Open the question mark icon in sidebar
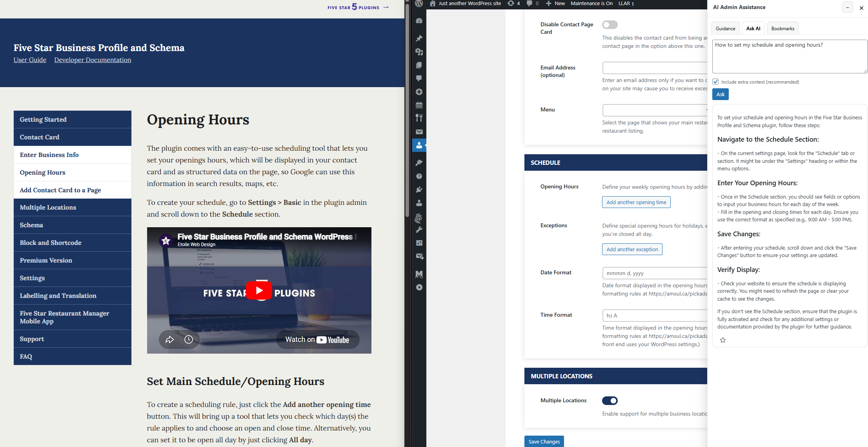Image resolution: width=868 pixels, height=447 pixels. pyautogui.click(x=419, y=176)
